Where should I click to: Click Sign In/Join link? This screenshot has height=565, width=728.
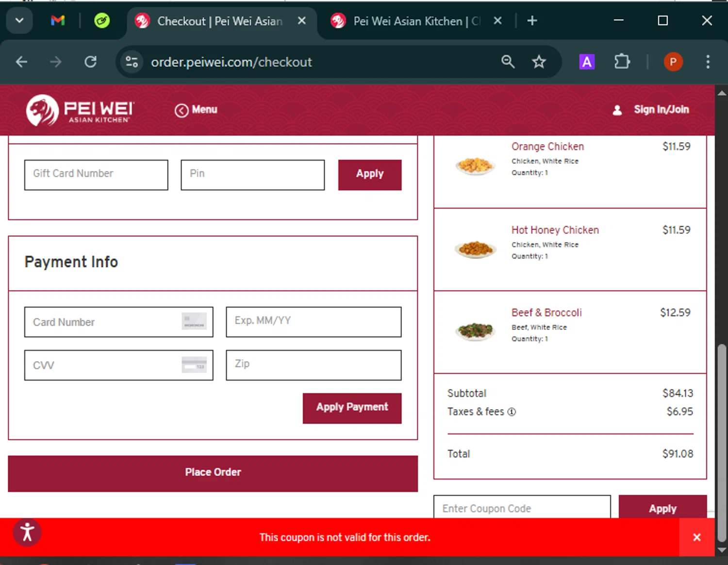click(661, 110)
